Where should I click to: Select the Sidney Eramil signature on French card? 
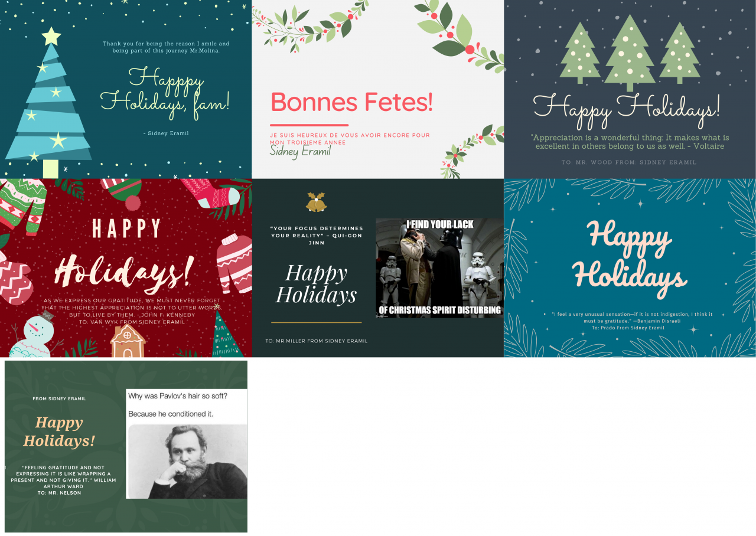click(300, 151)
